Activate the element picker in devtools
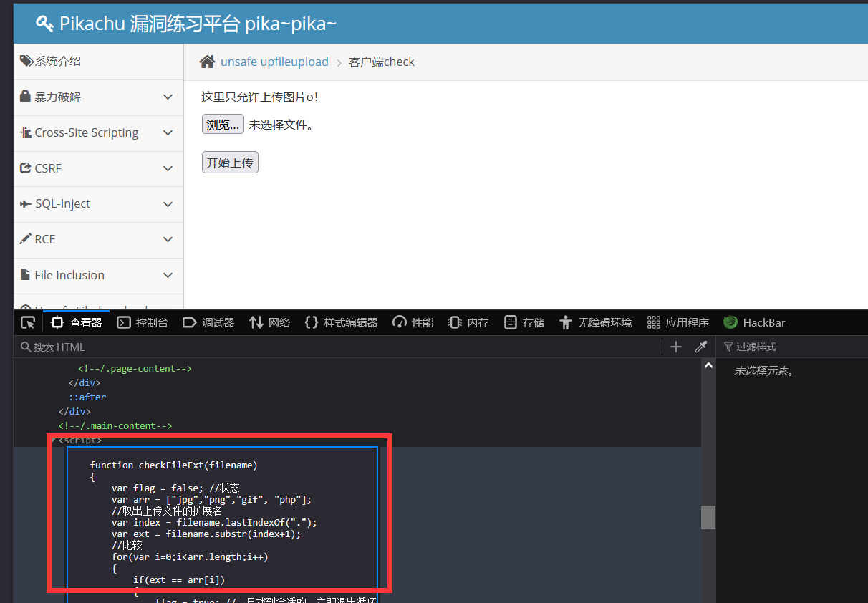Viewport: 868px width, 603px height. (28, 322)
